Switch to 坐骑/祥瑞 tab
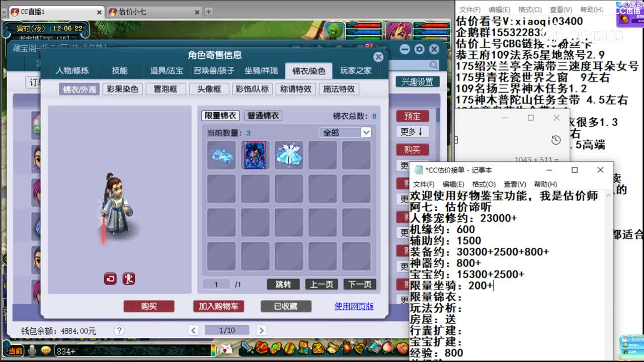 [261, 71]
